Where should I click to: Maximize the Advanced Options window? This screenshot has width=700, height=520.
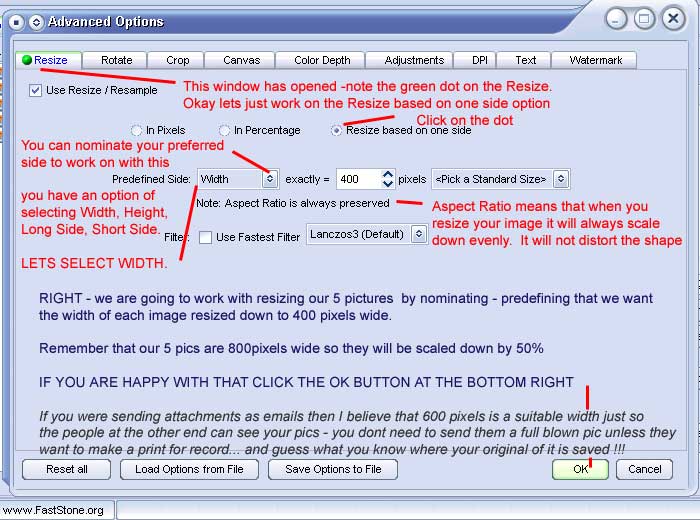(x=644, y=19)
